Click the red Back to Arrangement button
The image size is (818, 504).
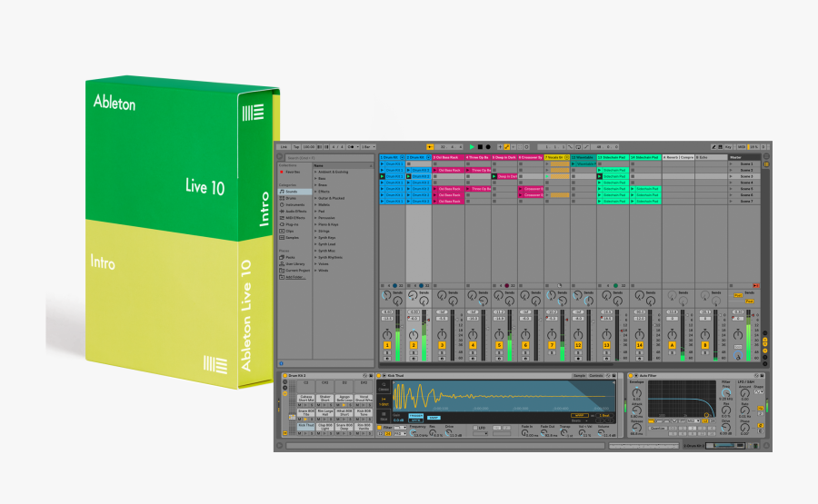(x=756, y=286)
